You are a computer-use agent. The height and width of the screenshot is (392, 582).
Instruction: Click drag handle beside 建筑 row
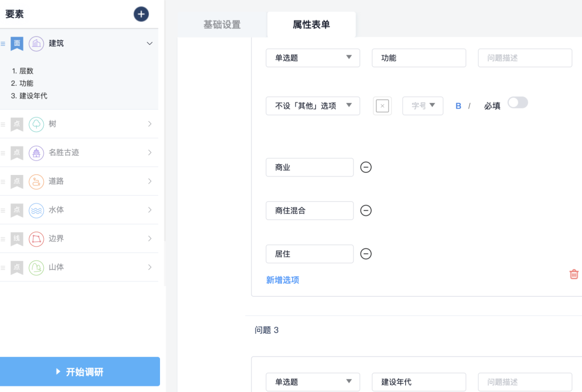(3, 44)
